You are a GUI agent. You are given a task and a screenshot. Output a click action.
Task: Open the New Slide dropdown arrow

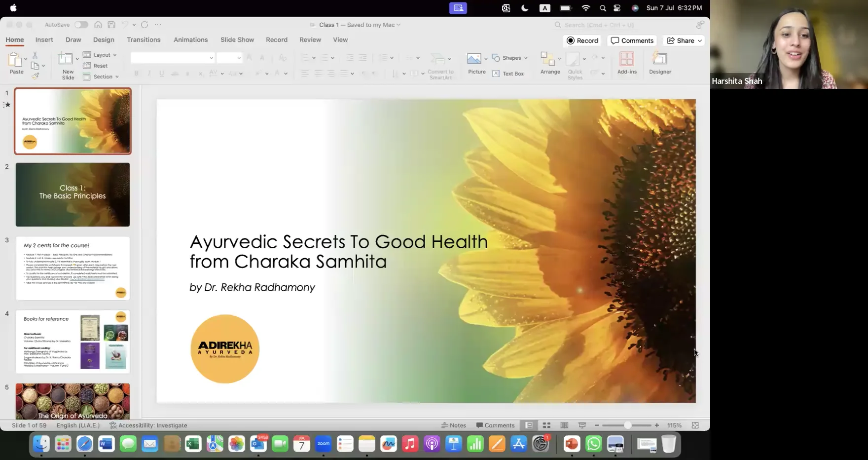[77, 58]
